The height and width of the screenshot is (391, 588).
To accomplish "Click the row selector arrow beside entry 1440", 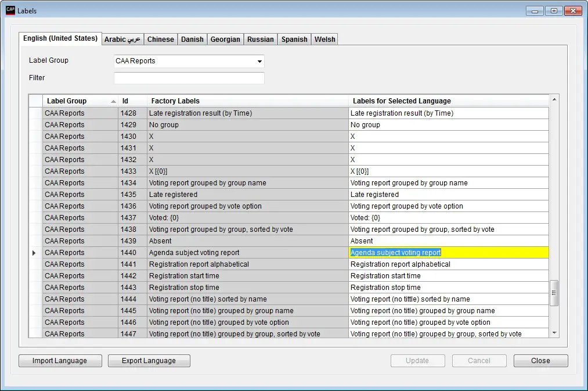I will (x=34, y=253).
